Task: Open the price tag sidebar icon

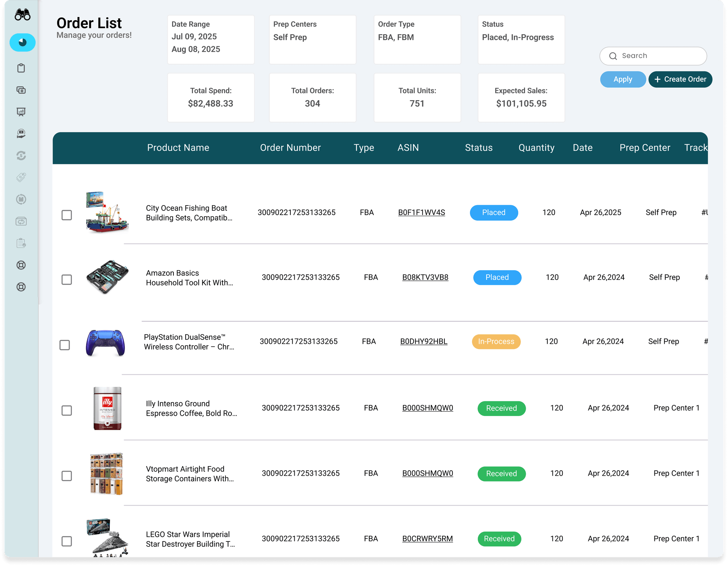Action: coord(21,177)
